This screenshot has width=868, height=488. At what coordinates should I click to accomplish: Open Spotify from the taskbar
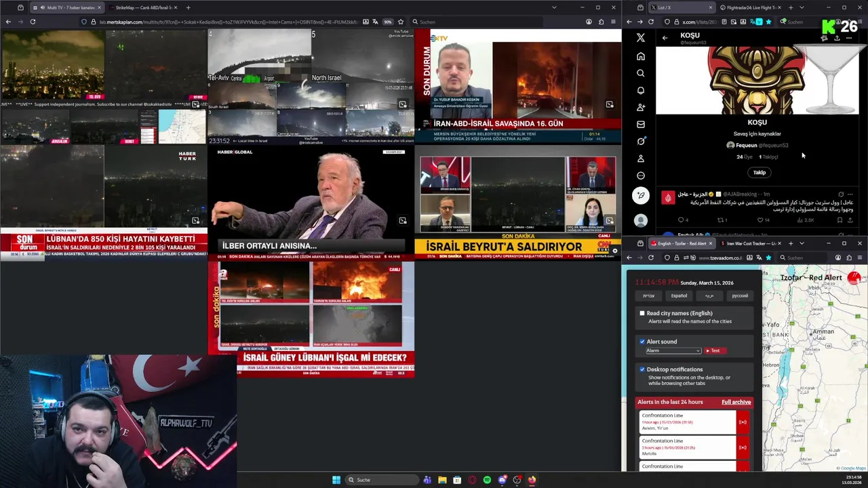coord(487,480)
